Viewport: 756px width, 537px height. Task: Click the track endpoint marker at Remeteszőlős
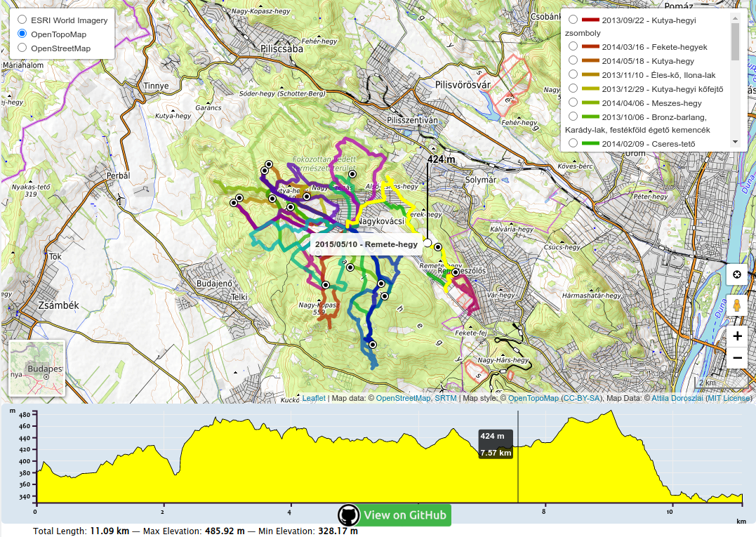[455, 272]
